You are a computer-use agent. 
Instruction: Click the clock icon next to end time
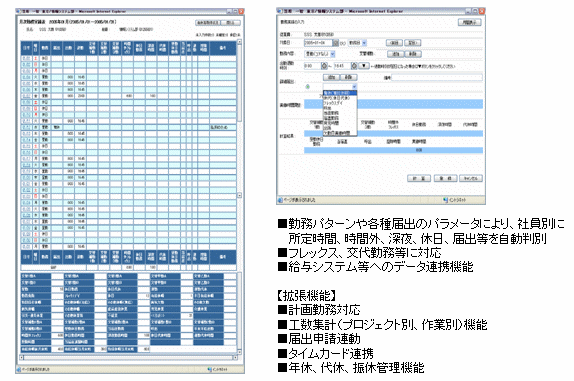pos(354,66)
